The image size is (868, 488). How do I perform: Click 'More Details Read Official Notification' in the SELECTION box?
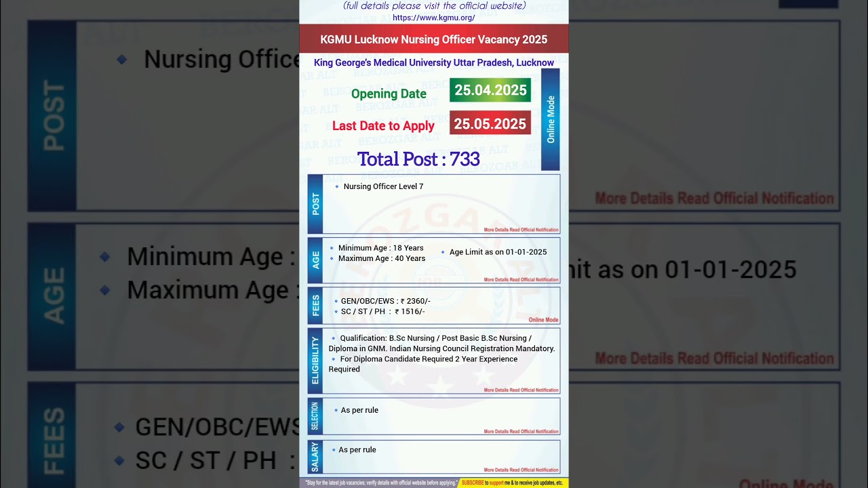click(521, 431)
